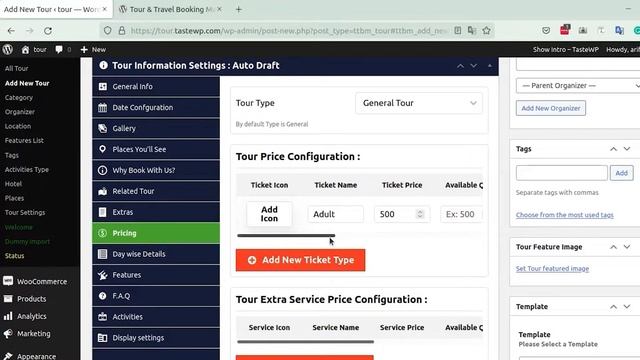Click the horizontal scrollbar under service table
The height and width of the screenshot is (360, 640).
tap(305, 342)
